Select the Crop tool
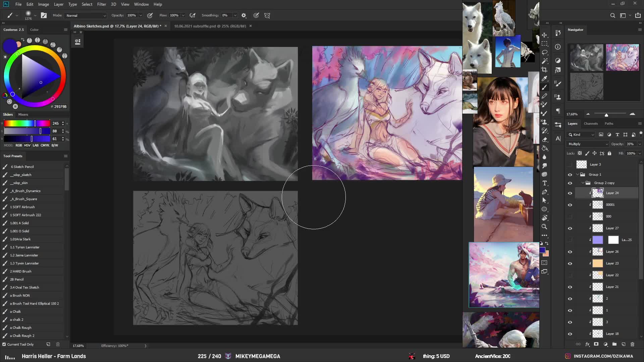This screenshot has width=644, height=362. pyautogui.click(x=544, y=70)
